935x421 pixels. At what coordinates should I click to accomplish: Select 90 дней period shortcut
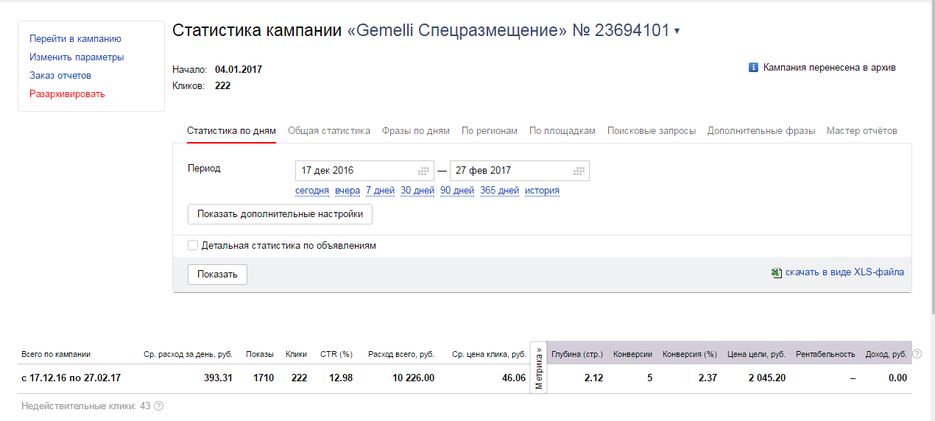click(x=457, y=191)
